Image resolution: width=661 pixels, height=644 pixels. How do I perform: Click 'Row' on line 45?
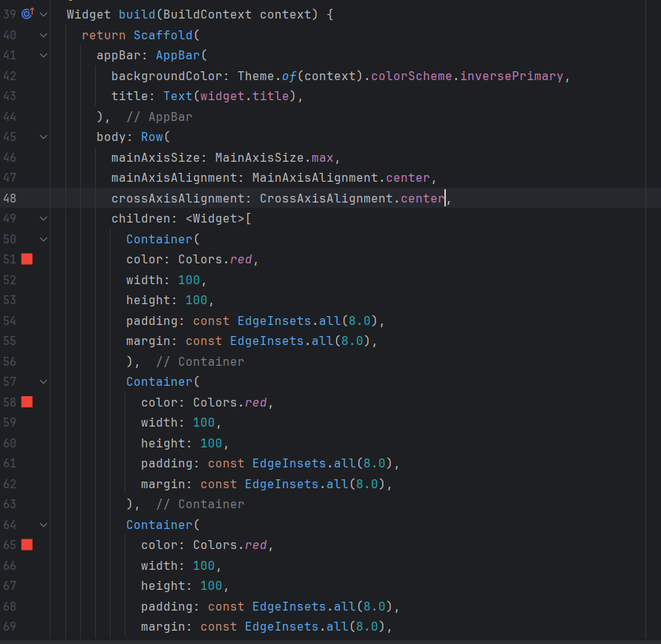point(152,137)
